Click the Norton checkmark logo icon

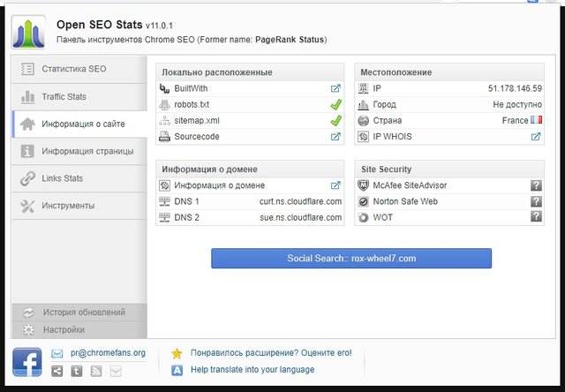[x=363, y=202]
